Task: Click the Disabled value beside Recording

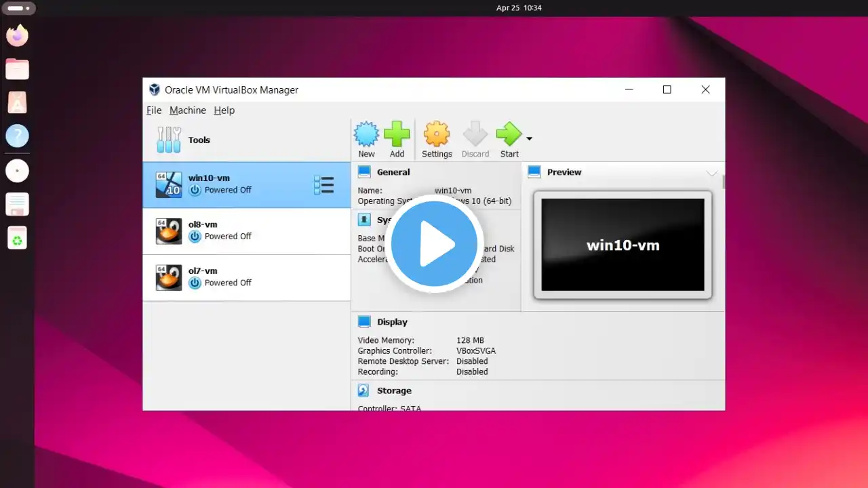Action: coord(472,371)
